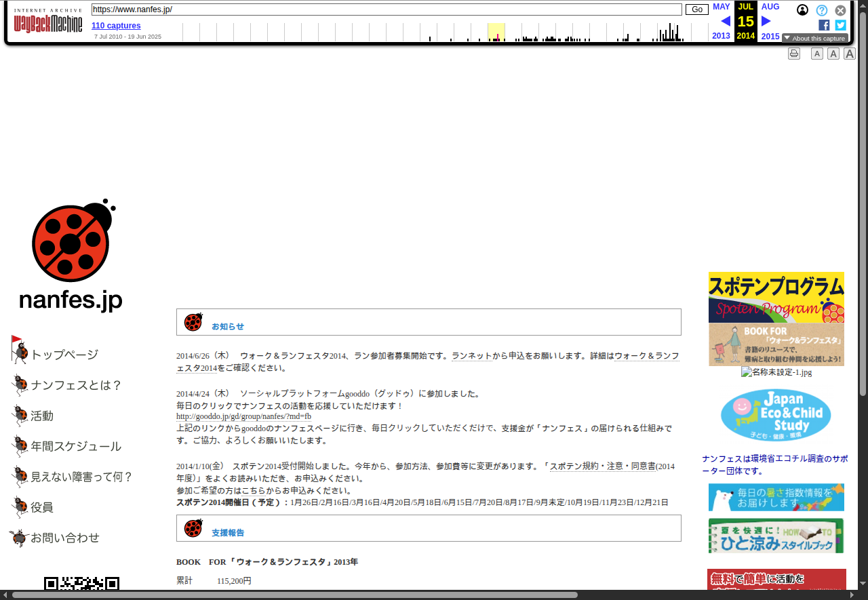Open the Wayback user account icon
The width and height of the screenshot is (868, 600).
tap(802, 10)
